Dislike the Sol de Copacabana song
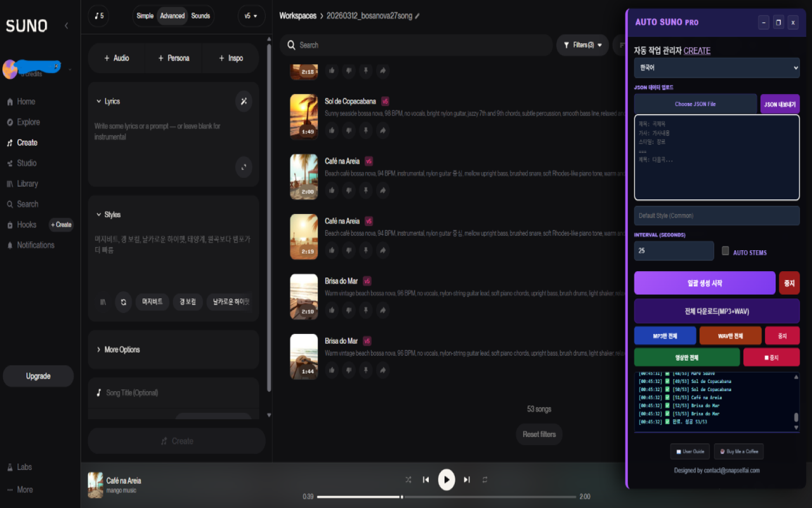 click(x=348, y=131)
